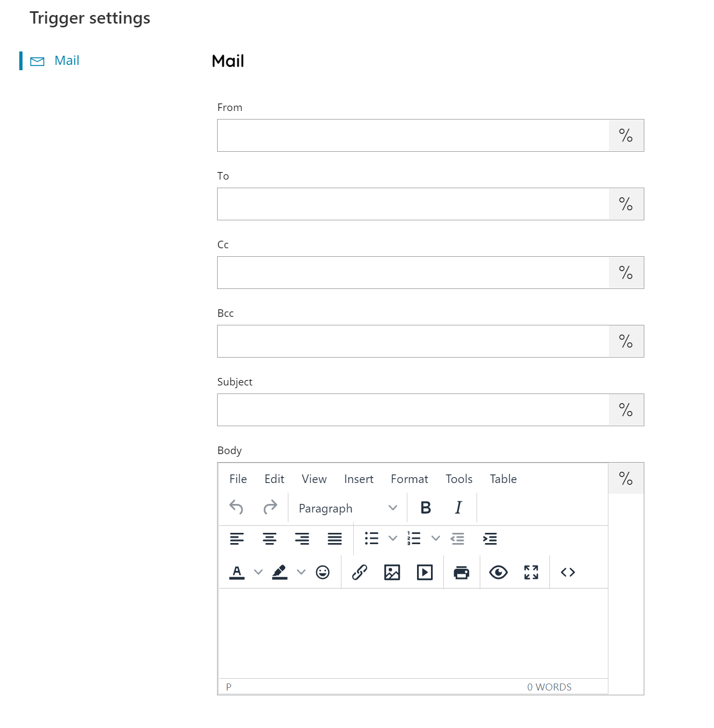
Task: Click the undo arrow in the editor
Action: (236, 507)
